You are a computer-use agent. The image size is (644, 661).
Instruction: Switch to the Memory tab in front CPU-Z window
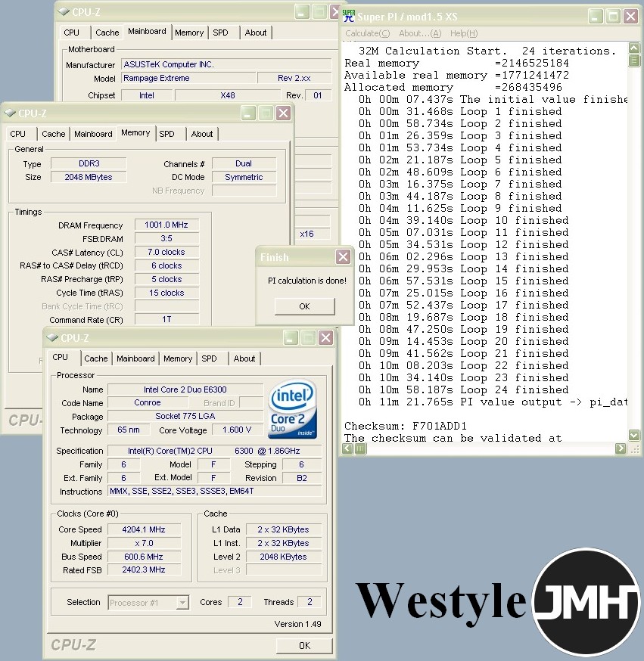[178, 358]
